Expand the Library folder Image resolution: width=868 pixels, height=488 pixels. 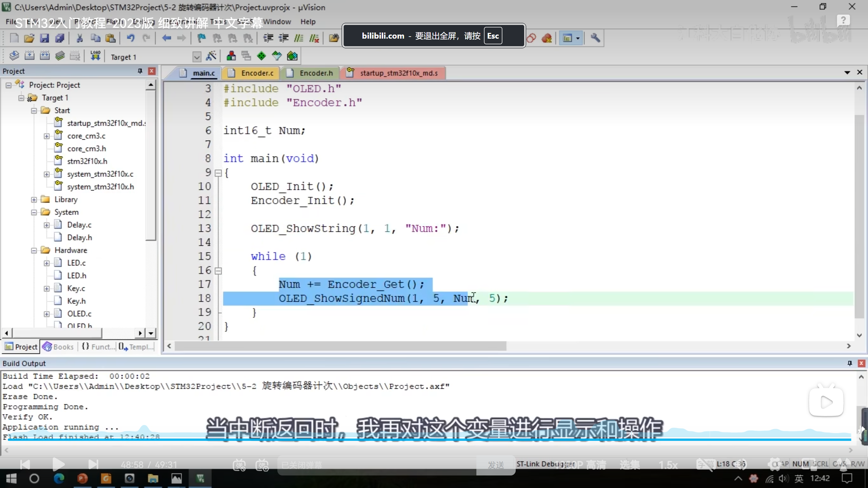pos(34,200)
